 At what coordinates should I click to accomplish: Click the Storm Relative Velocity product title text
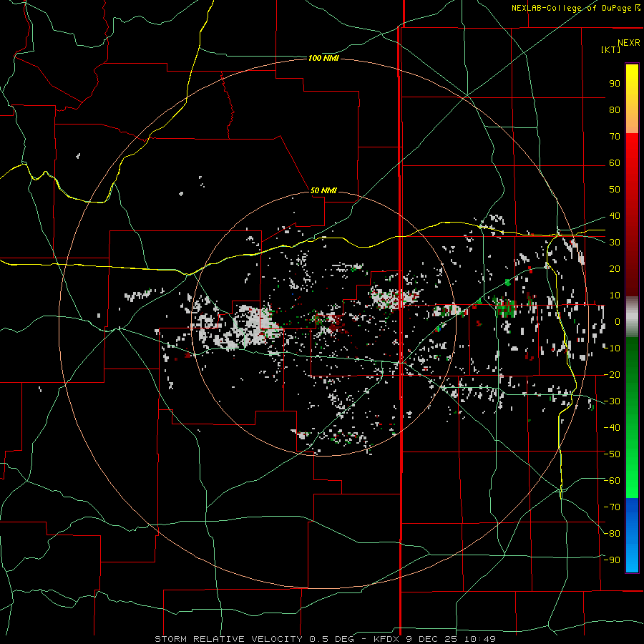228,639
